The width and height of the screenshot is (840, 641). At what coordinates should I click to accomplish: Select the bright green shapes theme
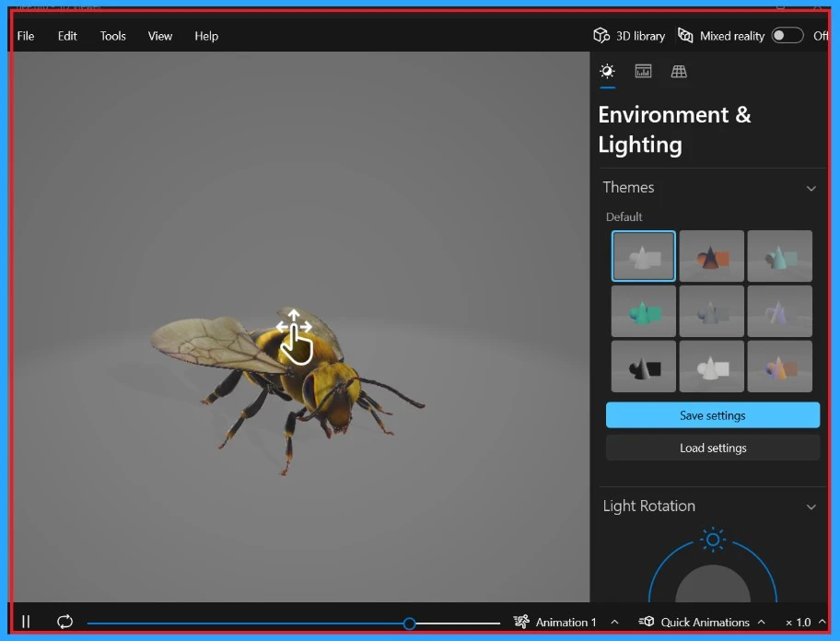click(644, 311)
